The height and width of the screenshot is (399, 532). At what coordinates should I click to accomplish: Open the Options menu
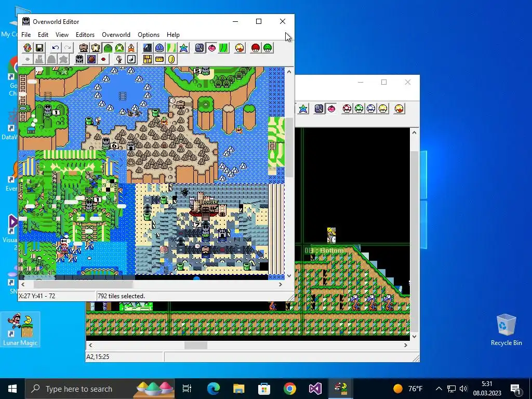tap(149, 35)
